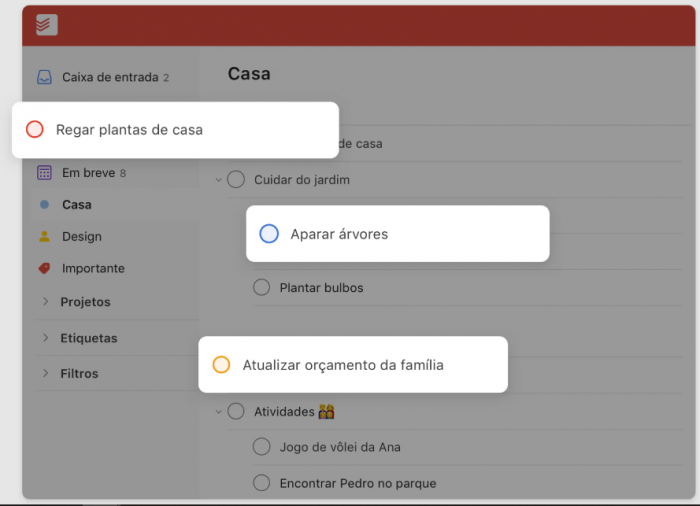Mark Aparar árvores as done

tap(269, 234)
